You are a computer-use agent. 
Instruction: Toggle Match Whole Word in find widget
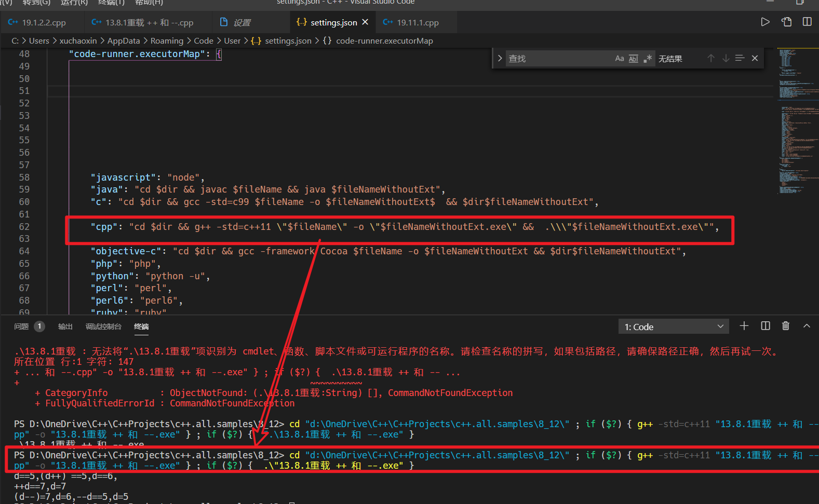(x=633, y=59)
